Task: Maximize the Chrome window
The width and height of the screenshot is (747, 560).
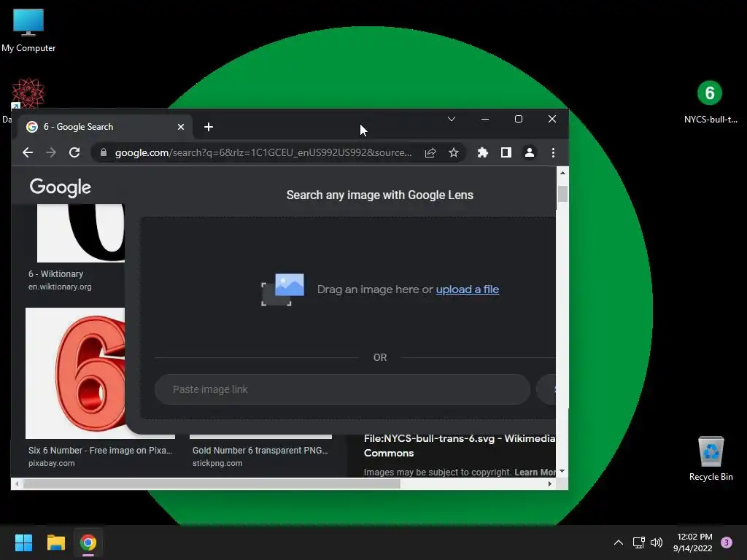Action: pyautogui.click(x=519, y=119)
